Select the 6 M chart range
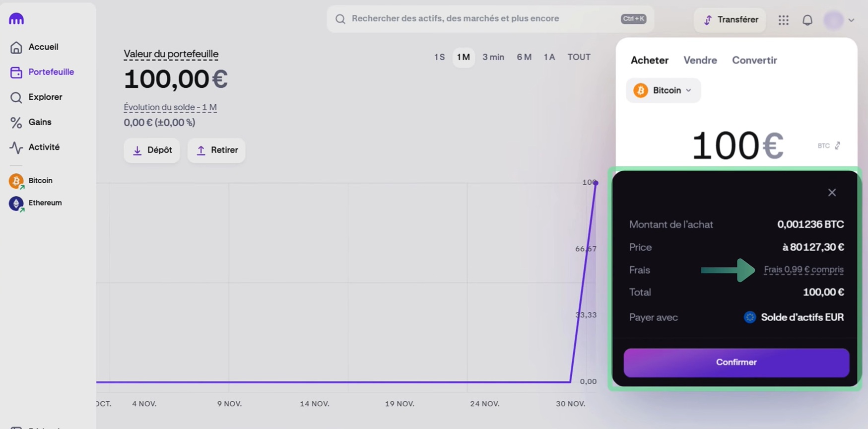The height and width of the screenshot is (429, 868). tap(524, 57)
